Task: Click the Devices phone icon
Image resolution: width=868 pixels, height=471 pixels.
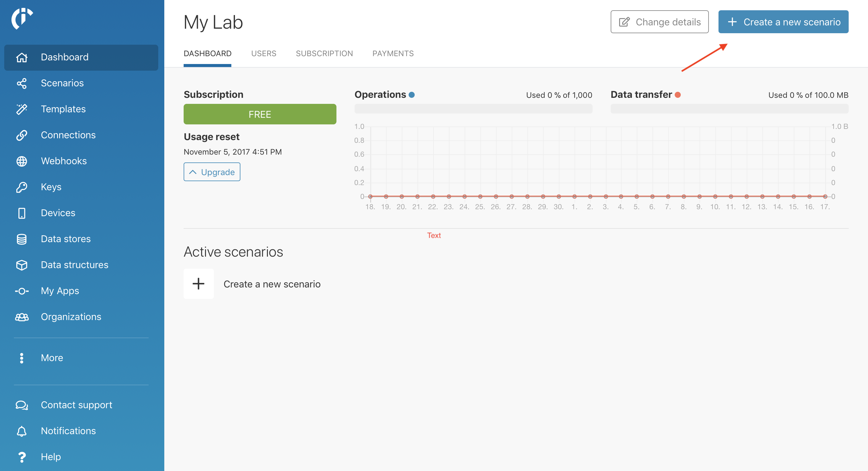Action: (x=21, y=213)
